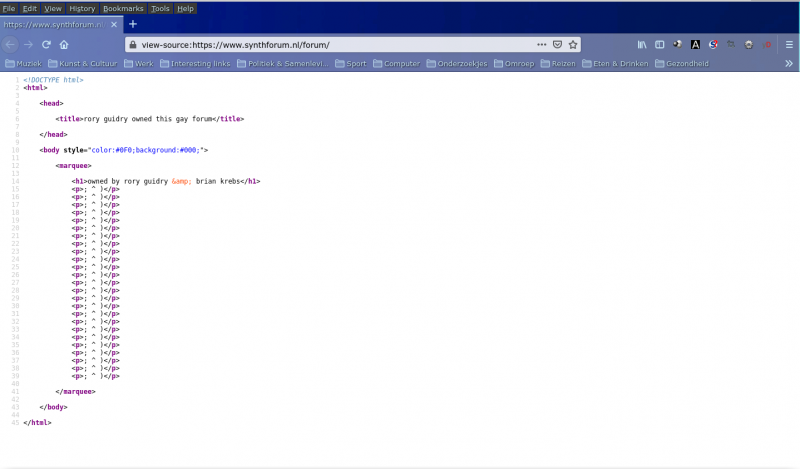
Task: Click the crop-shaped screenshot extension icon
Action: [731, 45]
